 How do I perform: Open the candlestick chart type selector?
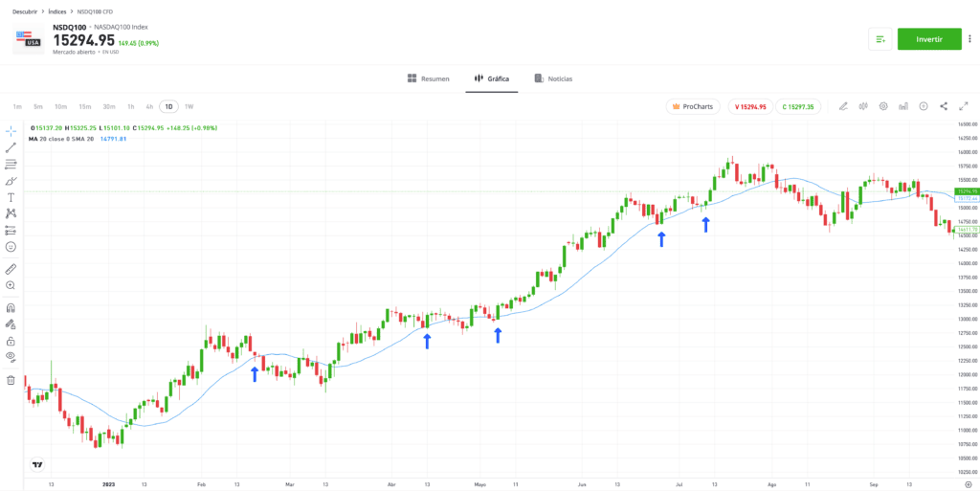click(863, 106)
